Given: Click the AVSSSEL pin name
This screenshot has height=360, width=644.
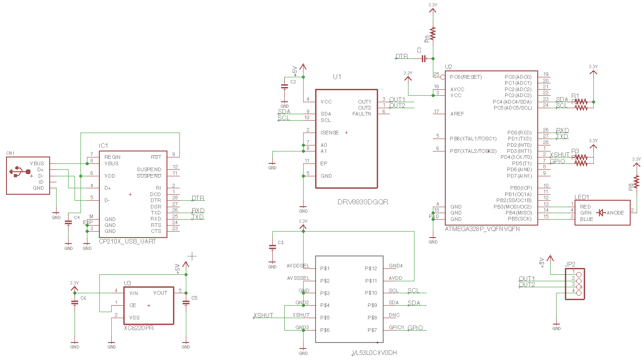Looking at the screenshot, I should pos(298,278).
